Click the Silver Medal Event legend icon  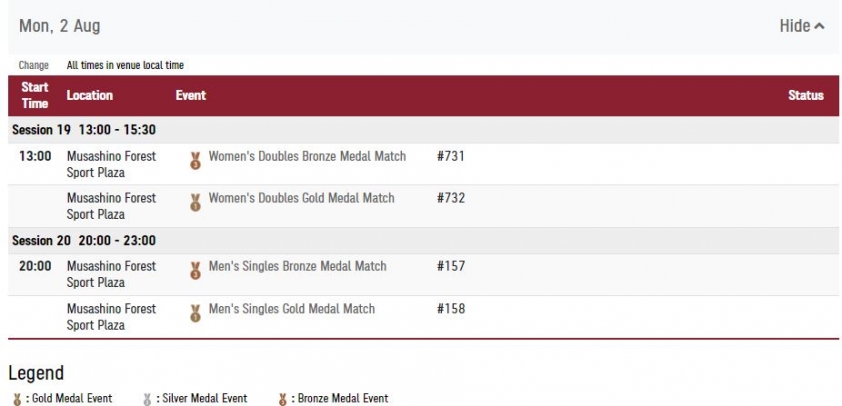pos(147,399)
